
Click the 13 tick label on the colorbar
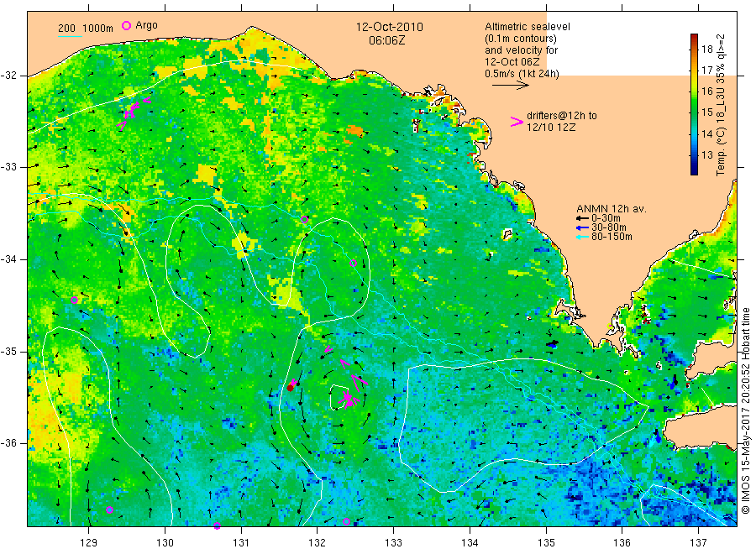pos(706,155)
